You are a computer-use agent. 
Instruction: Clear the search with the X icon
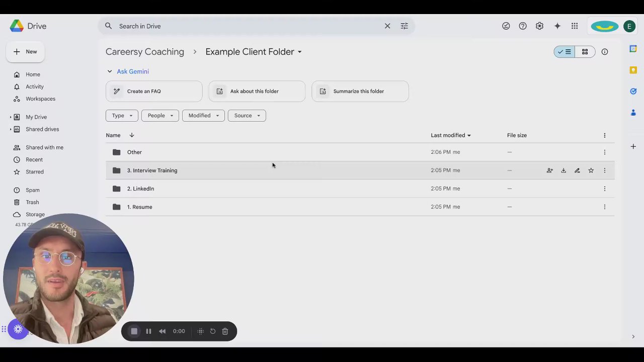[387, 26]
